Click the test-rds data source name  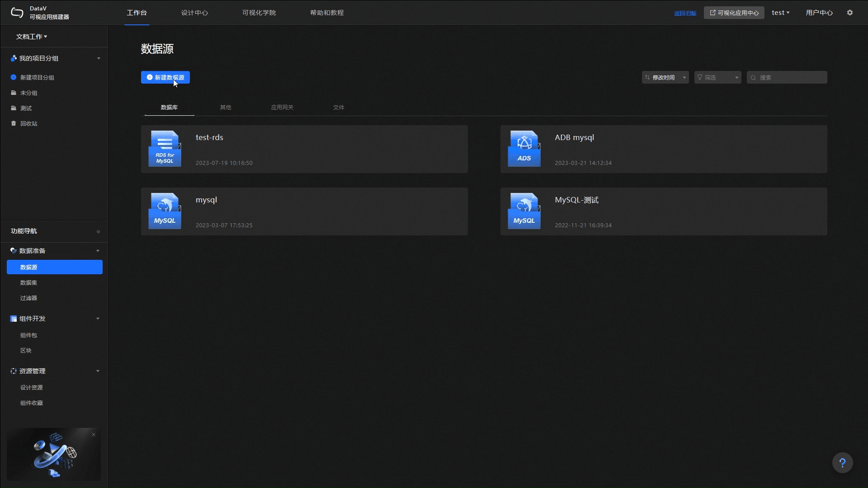click(209, 137)
